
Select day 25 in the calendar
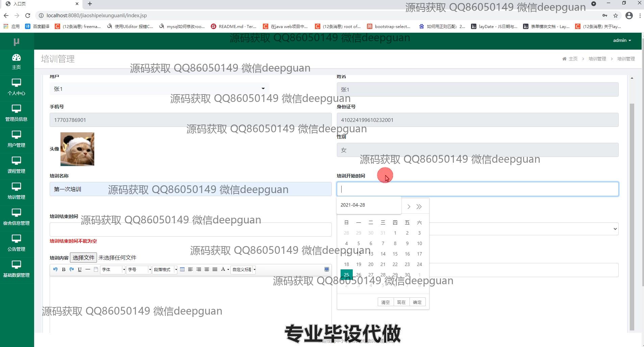click(346, 274)
